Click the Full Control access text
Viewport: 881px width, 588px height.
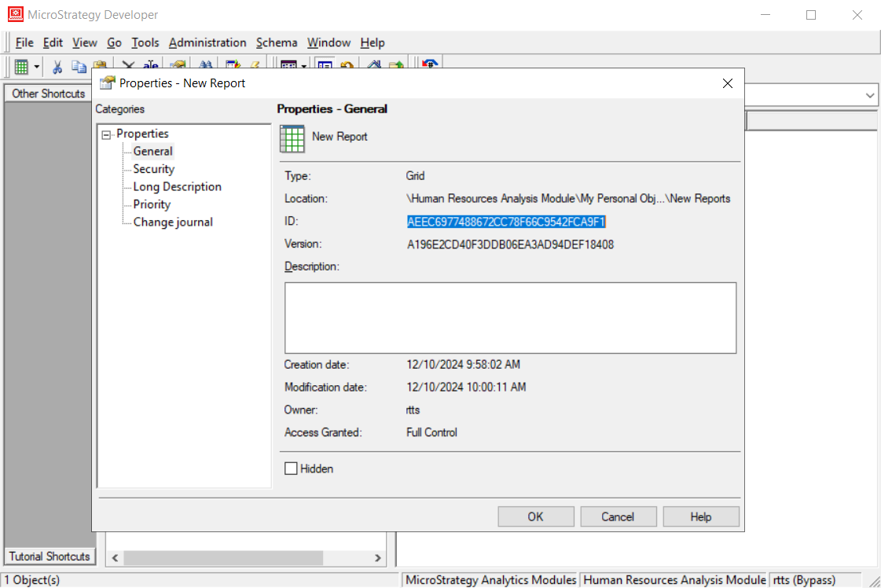pyautogui.click(x=431, y=432)
